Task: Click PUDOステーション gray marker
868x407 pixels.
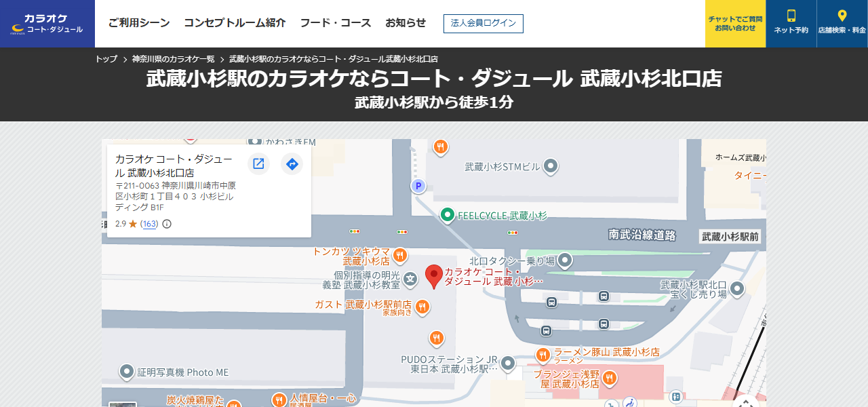Action: click(x=508, y=364)
